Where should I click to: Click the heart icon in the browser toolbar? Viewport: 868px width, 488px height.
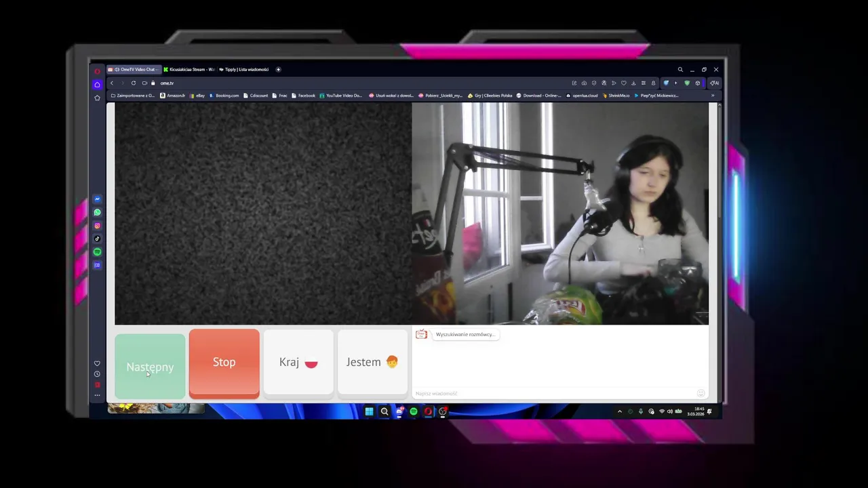point(624,83)
